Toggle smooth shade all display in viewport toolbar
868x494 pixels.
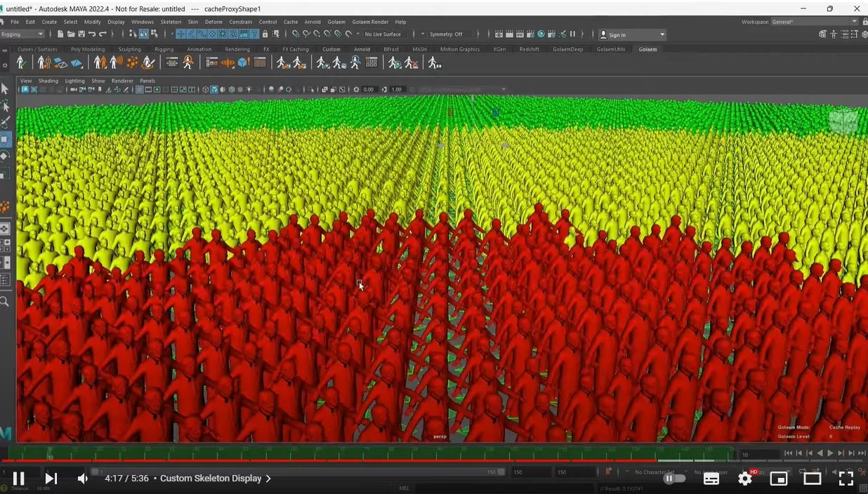[215, 90]
